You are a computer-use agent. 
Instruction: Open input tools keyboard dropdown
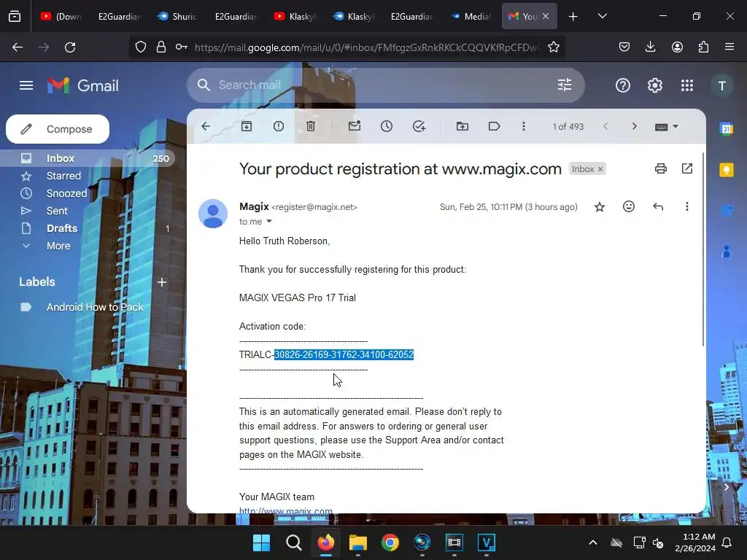[667, 127]
